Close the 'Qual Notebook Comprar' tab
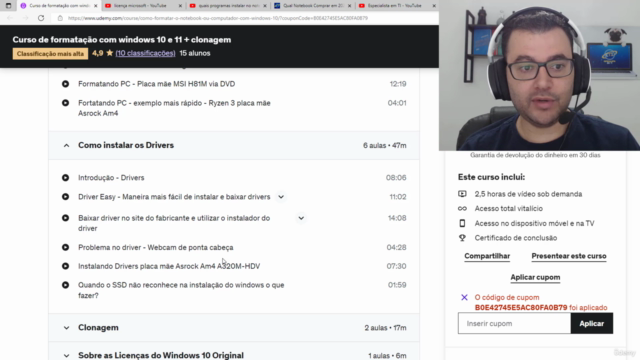The height and width of the screenshot is (360, 640). [349, 6]
